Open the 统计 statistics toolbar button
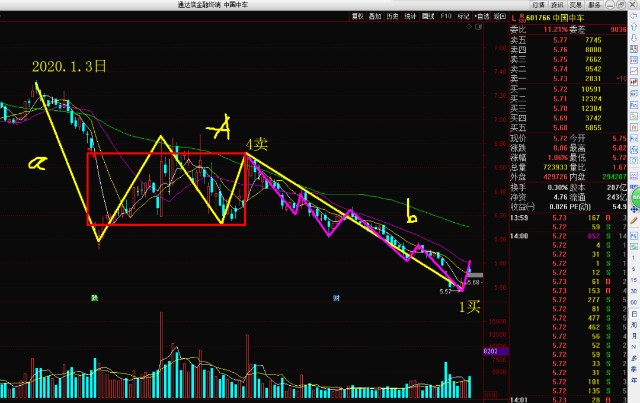640x403 pixels. (x=410, y=16)
